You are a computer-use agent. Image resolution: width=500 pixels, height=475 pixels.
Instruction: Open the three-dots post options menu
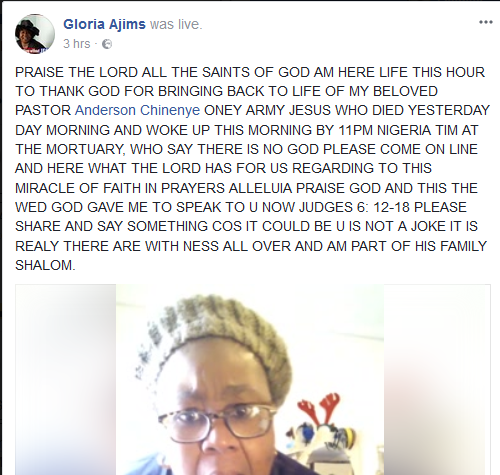tap(485, 22)
